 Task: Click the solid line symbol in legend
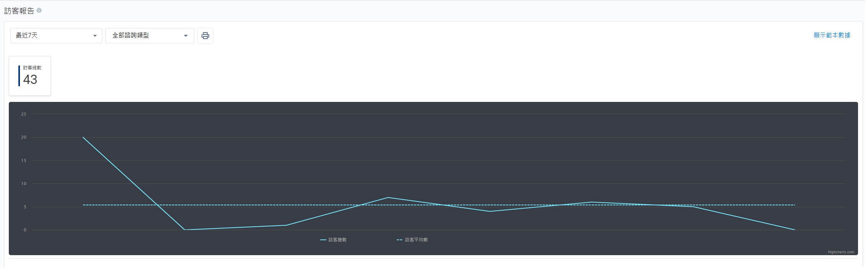pyautogui.click(x=323, y=240)
